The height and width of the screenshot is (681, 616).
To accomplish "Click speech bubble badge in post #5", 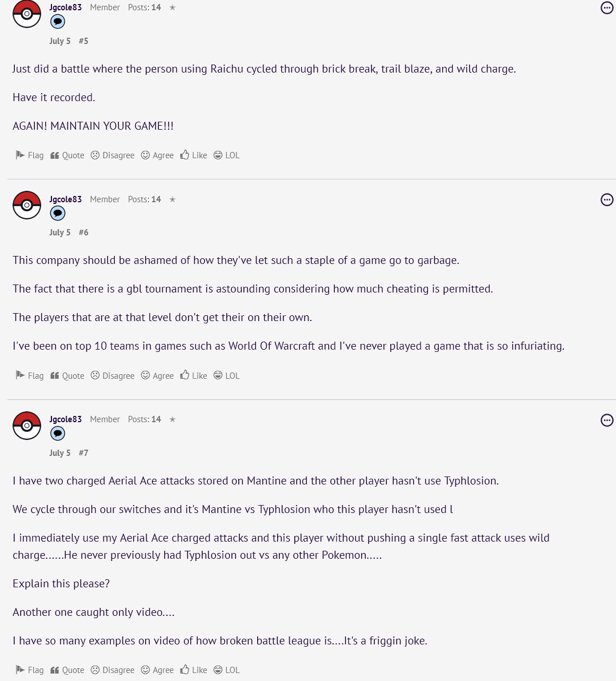I will click(58, 22).
